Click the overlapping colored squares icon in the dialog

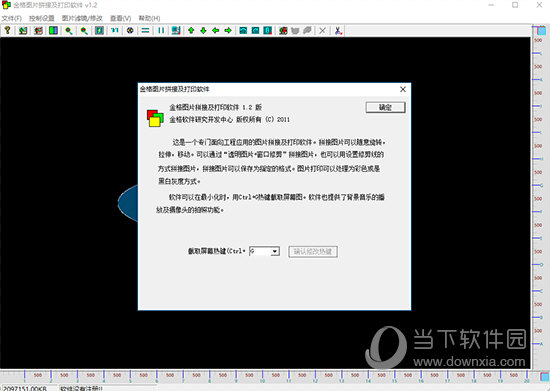point(155,118)
